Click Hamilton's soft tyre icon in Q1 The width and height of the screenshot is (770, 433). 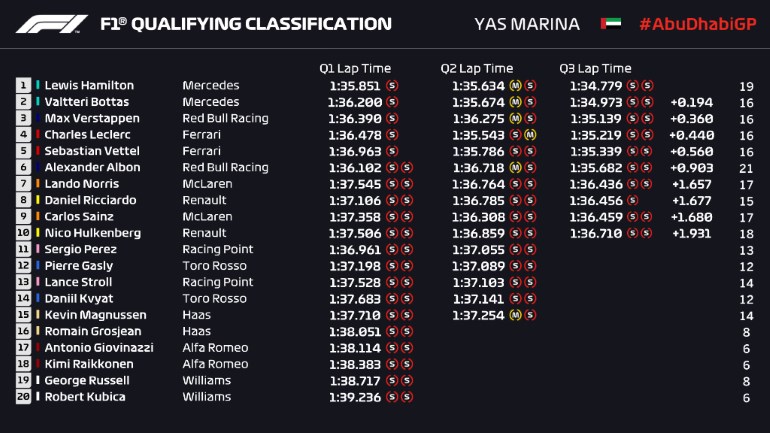coord(392,86)
